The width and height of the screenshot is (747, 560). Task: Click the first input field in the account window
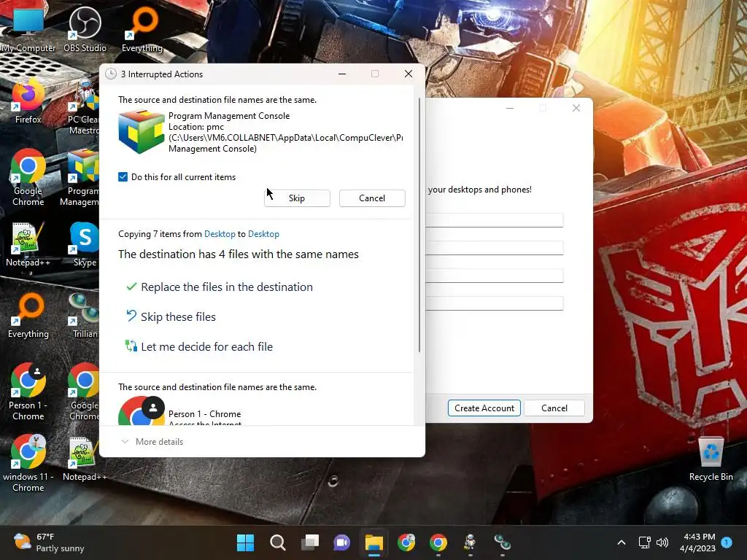494,220
